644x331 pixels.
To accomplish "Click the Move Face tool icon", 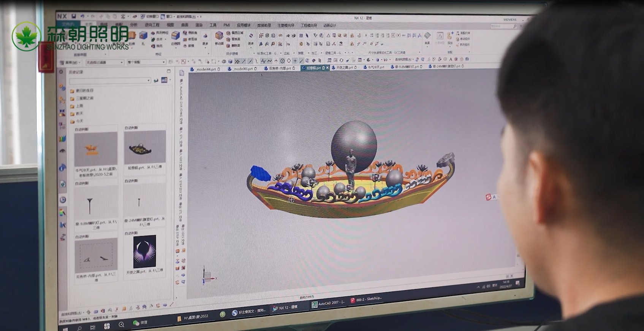I will click(219, 36).
